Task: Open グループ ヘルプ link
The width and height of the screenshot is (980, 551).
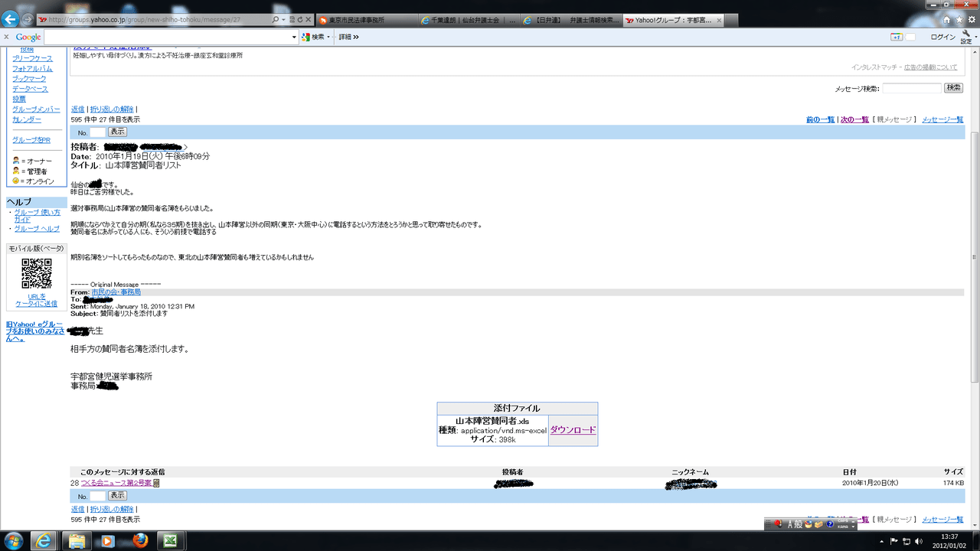Action: pos(37,229)
